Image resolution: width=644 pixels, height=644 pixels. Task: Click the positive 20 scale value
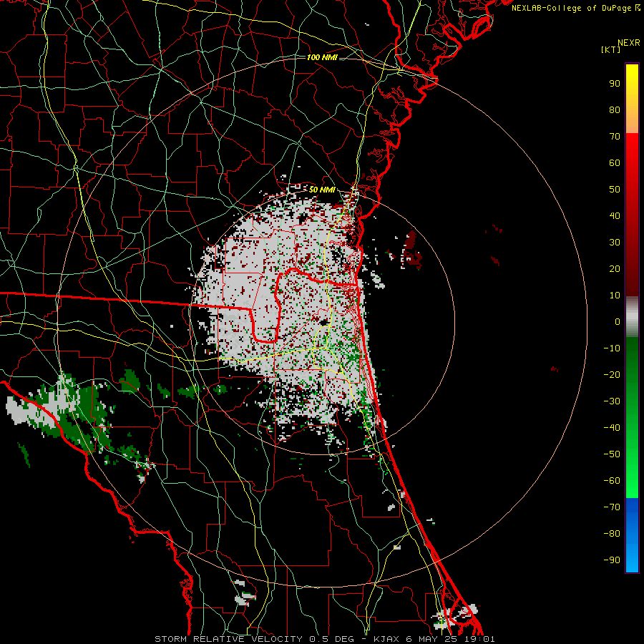tap(615, 268)
